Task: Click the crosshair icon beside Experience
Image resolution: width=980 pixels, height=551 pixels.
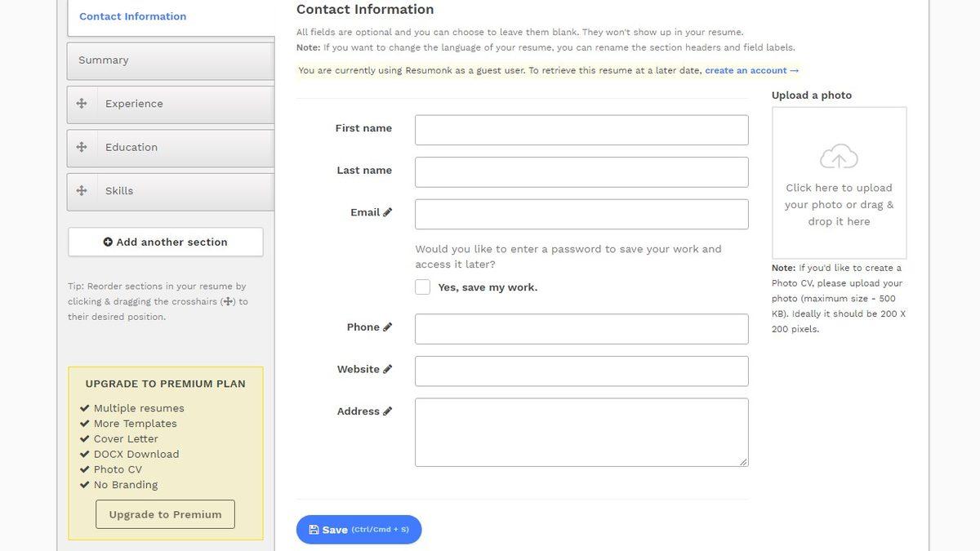Action: click(81, 102)
